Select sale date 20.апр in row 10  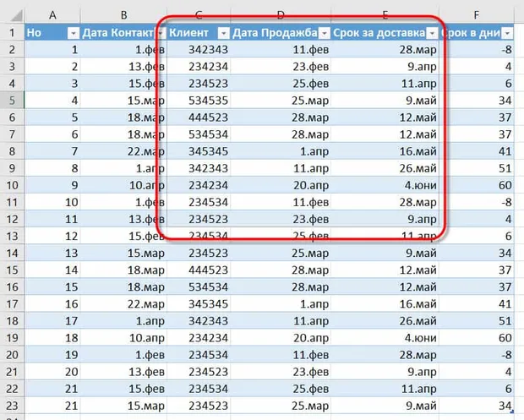(281, 185)
